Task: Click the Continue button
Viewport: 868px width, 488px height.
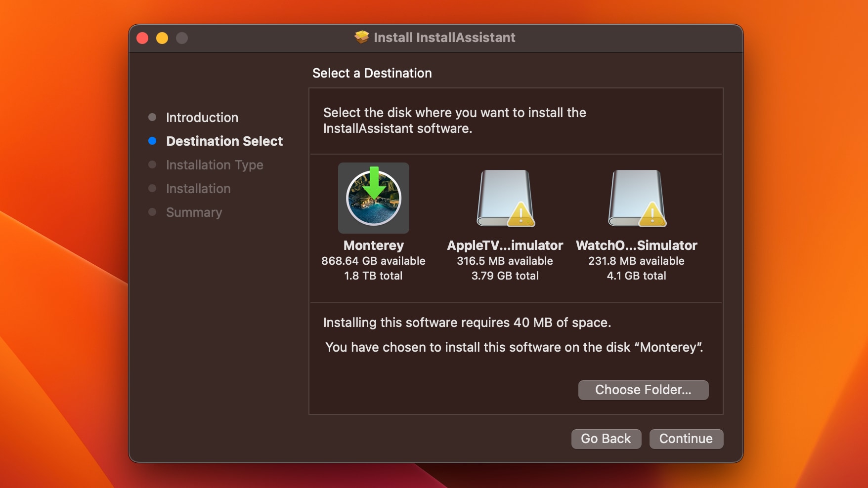Action: [x=686, y=439]
